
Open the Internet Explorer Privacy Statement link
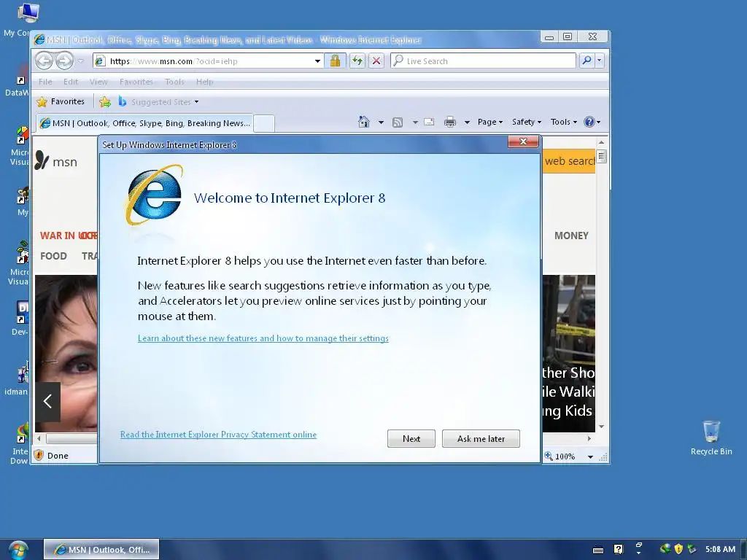[218, 435]
